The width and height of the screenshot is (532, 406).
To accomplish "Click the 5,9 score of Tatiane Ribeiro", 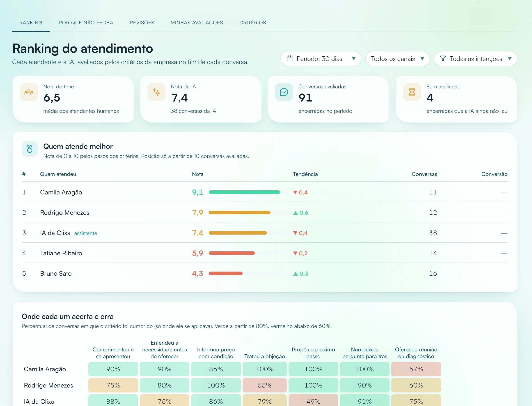I will (197, 253).
